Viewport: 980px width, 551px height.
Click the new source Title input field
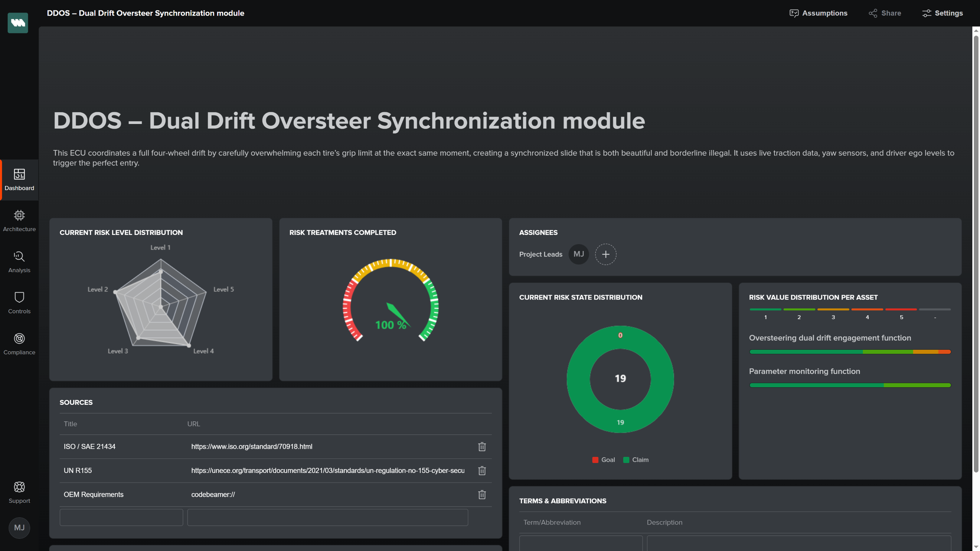click(x=121, y=517)
